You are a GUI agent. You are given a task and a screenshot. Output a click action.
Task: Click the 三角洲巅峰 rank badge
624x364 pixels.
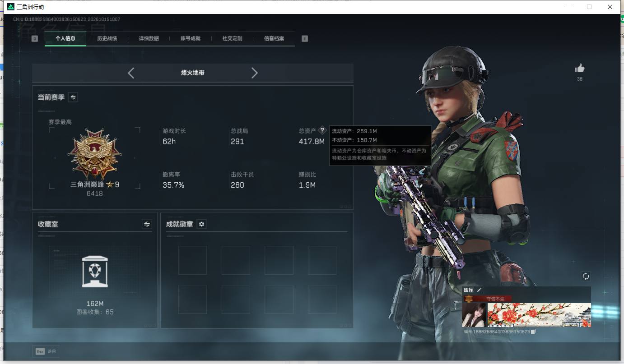point(95,155)
